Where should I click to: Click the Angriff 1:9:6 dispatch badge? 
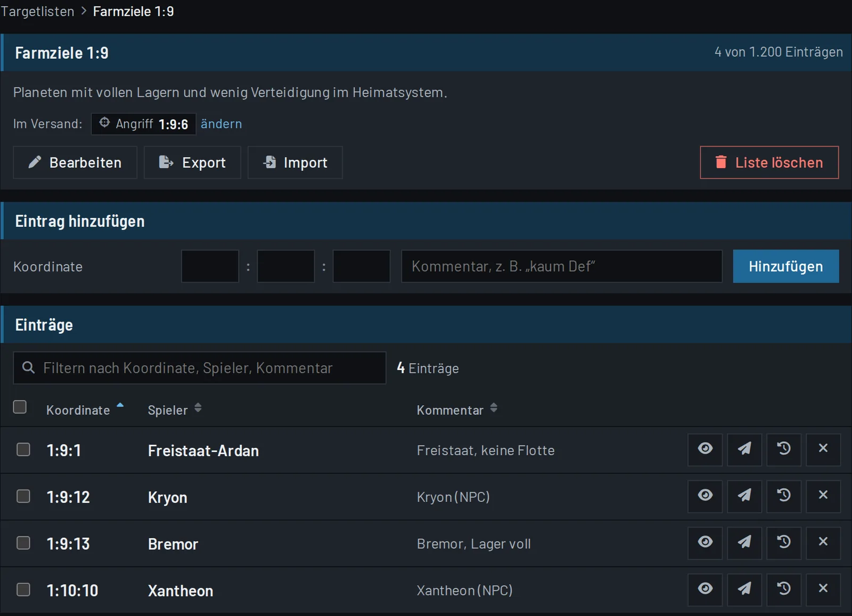[x=144, y=124]
